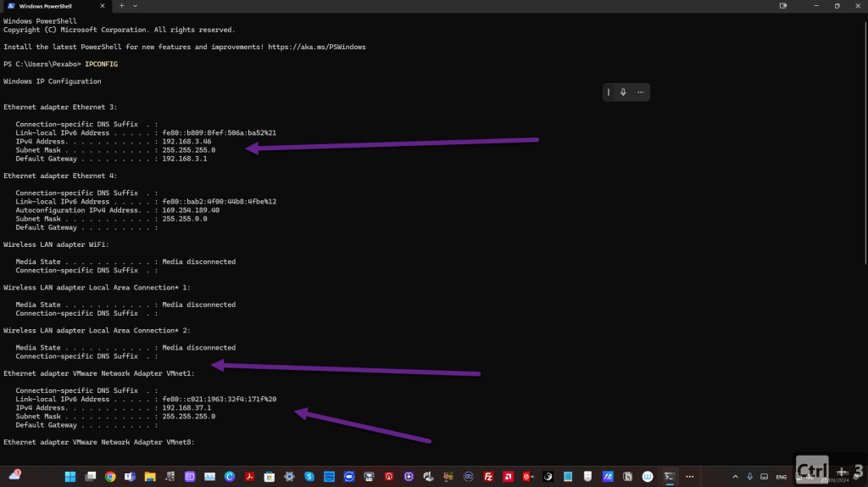The image size is (868, 487).
Task: Open the Windows Start menu
Action: [x=70, y=477]
